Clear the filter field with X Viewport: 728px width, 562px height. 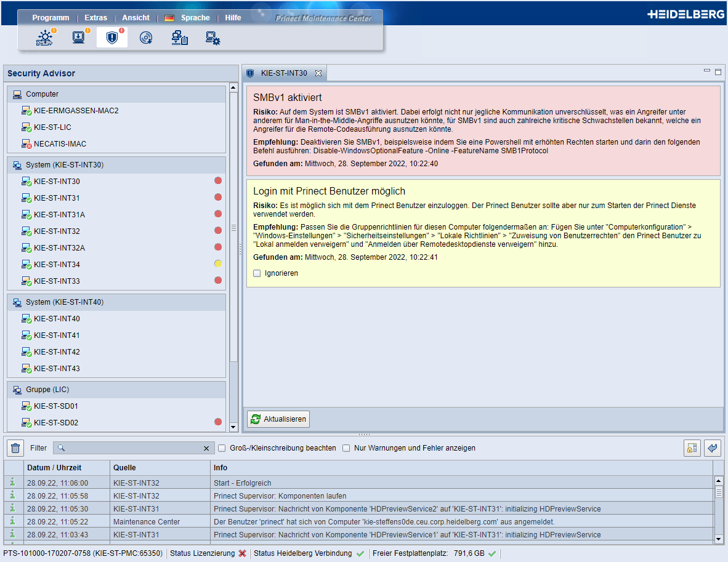[206, 448]
